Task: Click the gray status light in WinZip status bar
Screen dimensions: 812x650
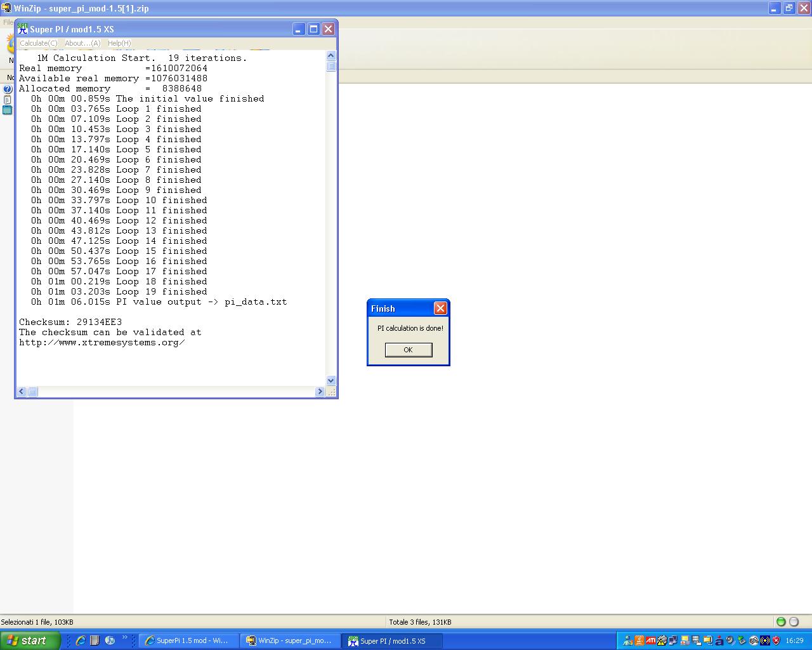Action: tap(794, 622)
